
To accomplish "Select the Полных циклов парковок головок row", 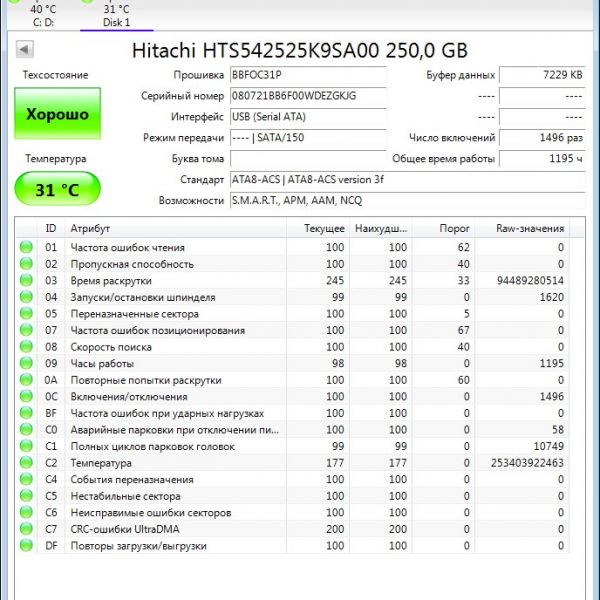I will coord(293,446).
